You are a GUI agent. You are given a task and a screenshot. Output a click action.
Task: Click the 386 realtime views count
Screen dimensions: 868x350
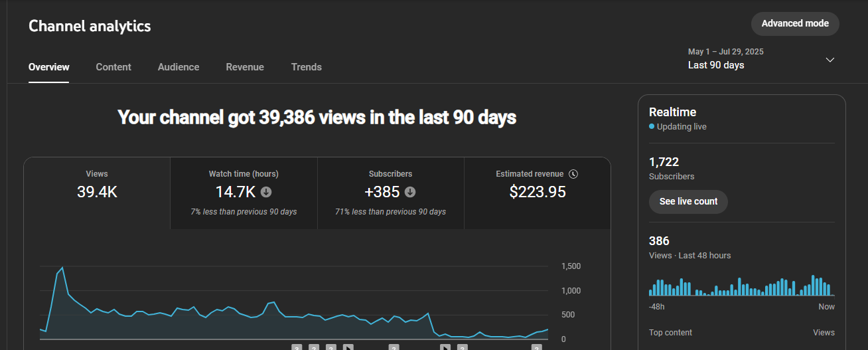point(659,241)
